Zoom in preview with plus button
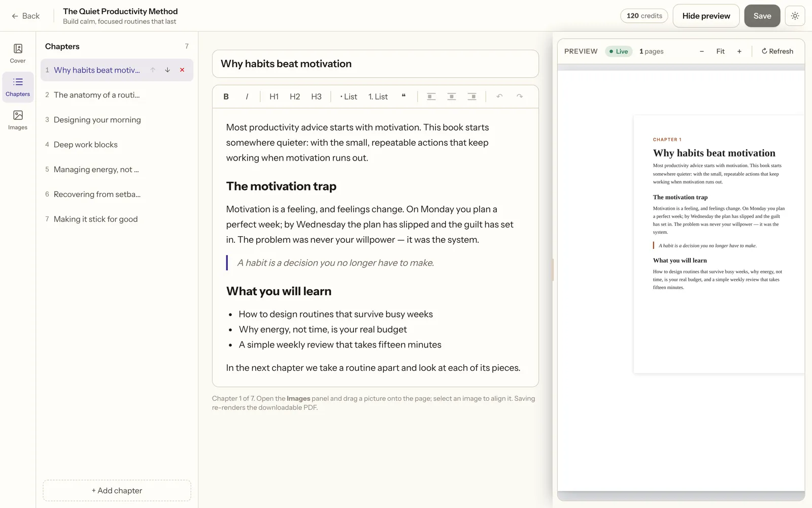The height and width of the screenshot is (508, 812). tap(739, 51)
